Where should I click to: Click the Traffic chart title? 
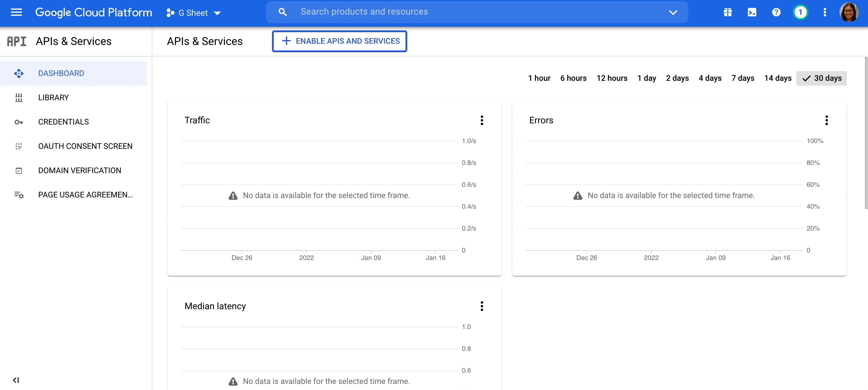coord(197,120)
